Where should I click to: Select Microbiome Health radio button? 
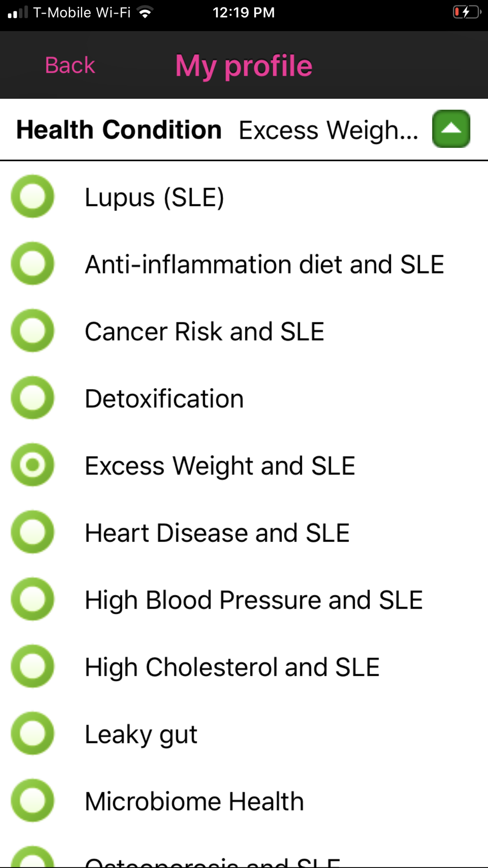33,801
